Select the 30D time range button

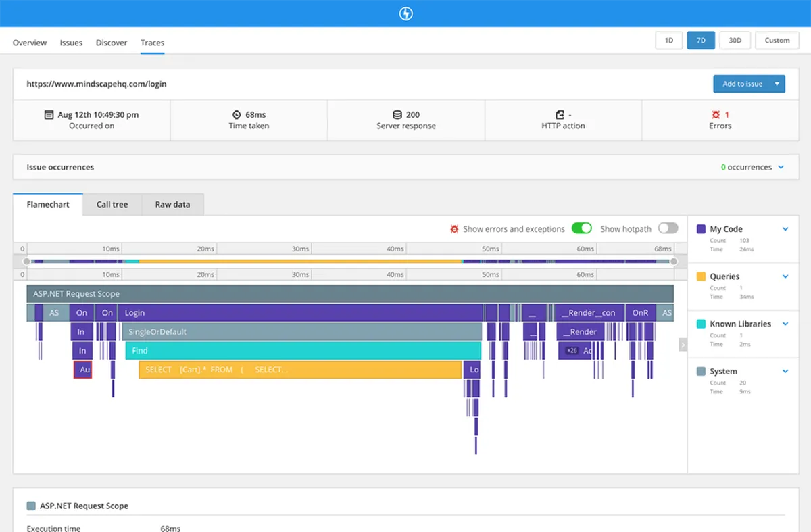[735, 41]
